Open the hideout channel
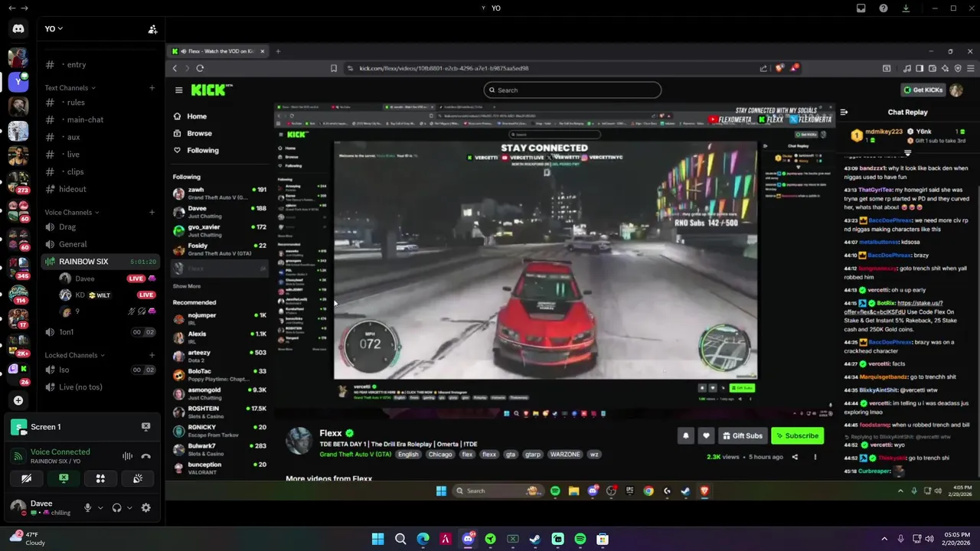 [x=100, y=189]
